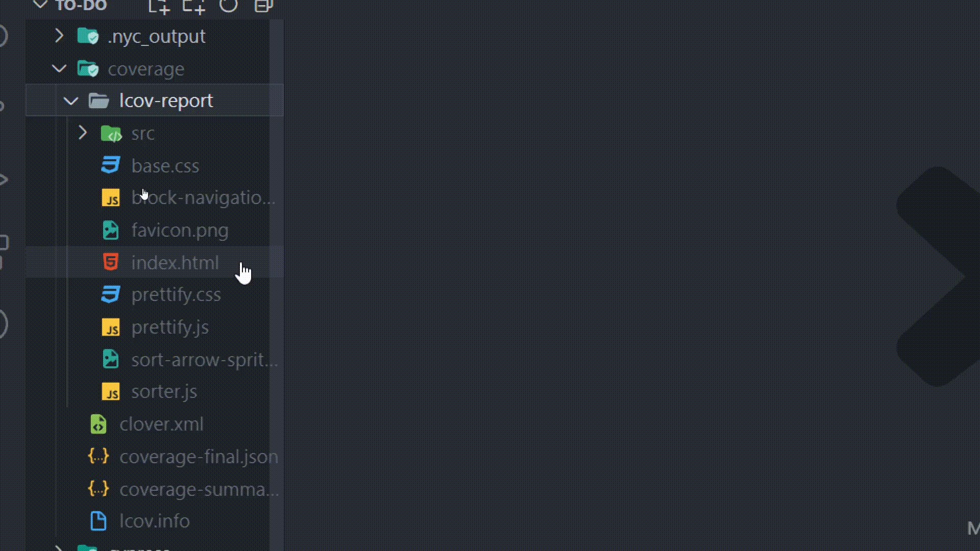Toggle the .nyc_output folder open

[59, 36]
